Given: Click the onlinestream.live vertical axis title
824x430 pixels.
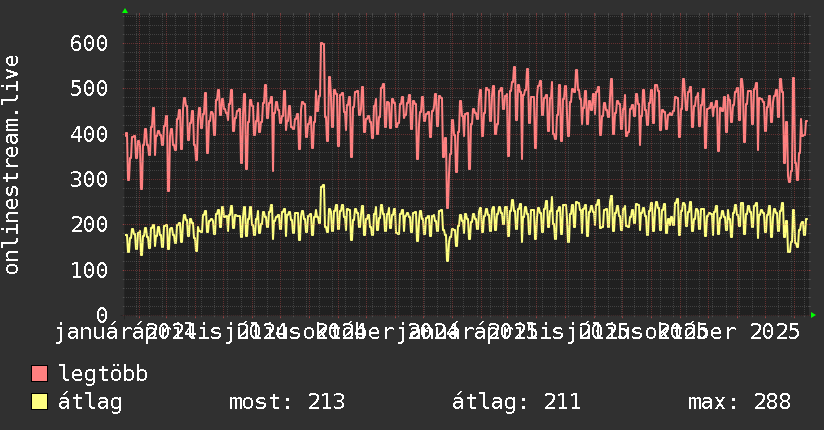Looking at the screenshot, I should pyautogui.click(x=11, y=165).
